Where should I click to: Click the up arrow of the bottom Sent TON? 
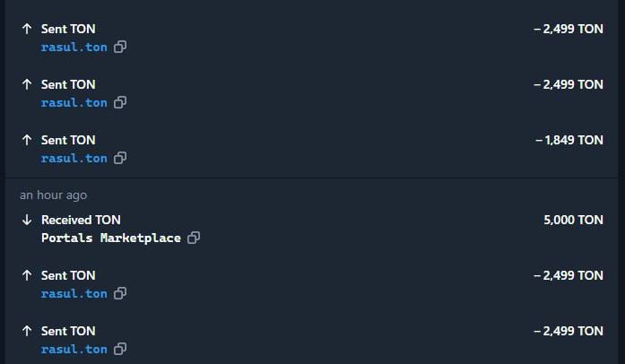point(27,331)
